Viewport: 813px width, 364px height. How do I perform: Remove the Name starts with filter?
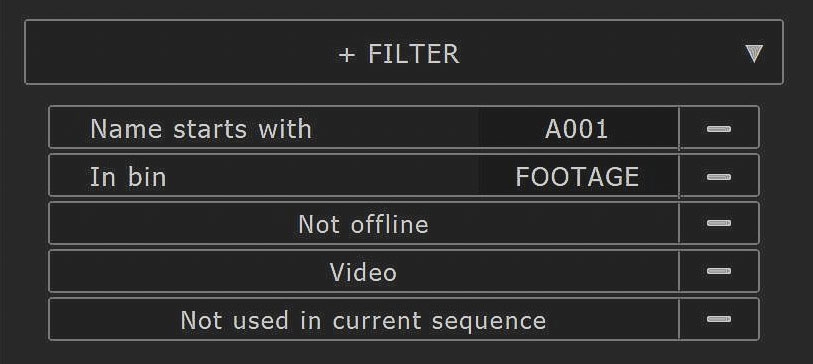coord(719,128)
